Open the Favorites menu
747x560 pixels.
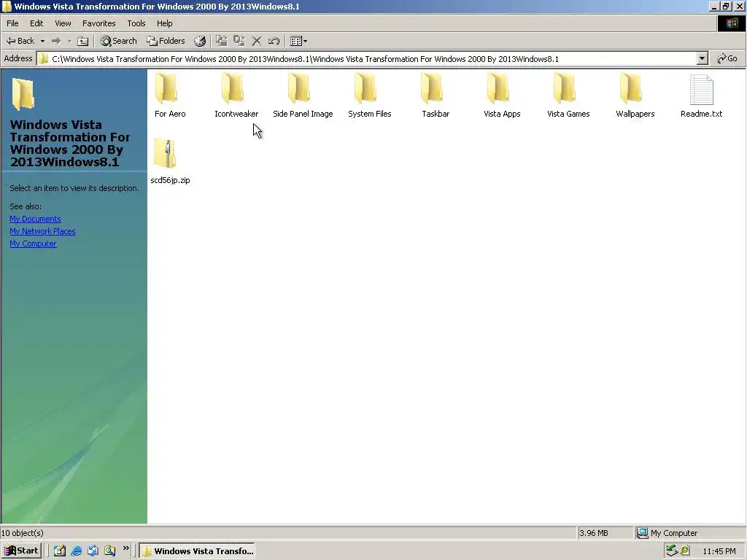pos(98,23)
